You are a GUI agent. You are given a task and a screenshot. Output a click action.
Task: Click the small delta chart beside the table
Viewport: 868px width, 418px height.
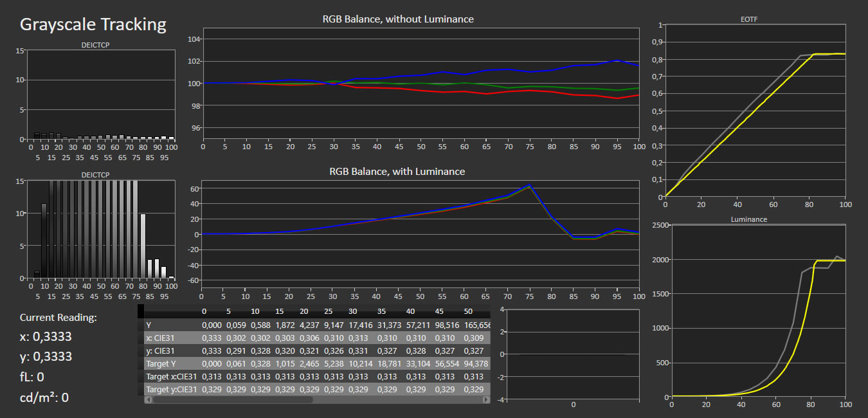[572, 354]
